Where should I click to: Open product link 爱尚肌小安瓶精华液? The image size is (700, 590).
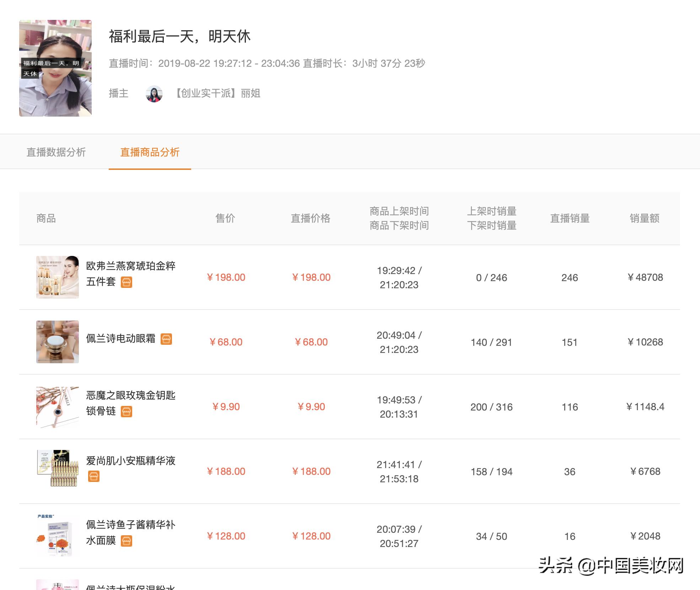pos(131,461)
